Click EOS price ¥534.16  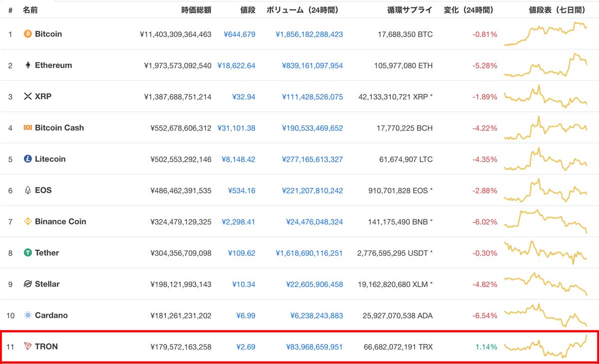(242, 190)
